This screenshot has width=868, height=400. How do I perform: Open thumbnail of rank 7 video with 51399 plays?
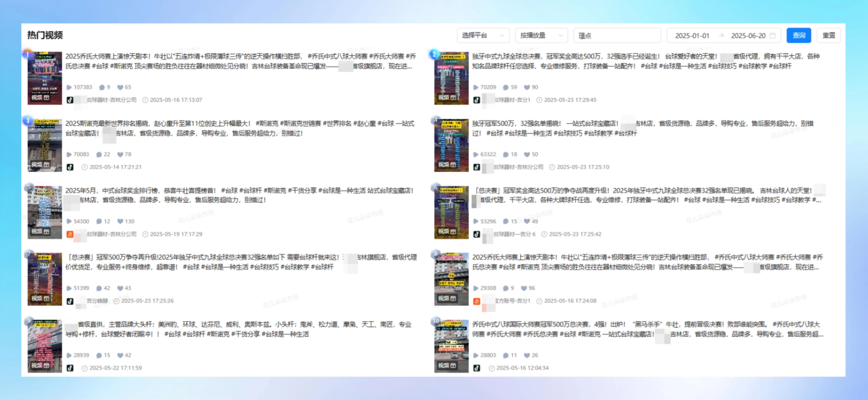point(44,279)
